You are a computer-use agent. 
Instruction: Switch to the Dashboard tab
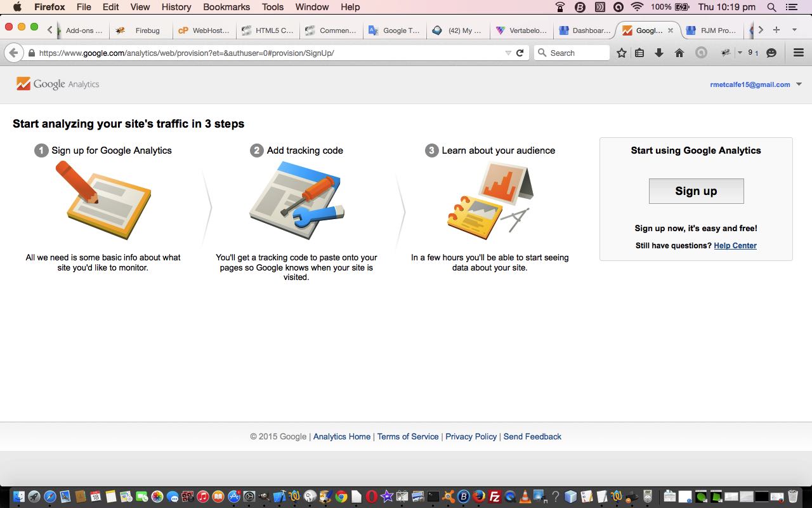[585, 30]
